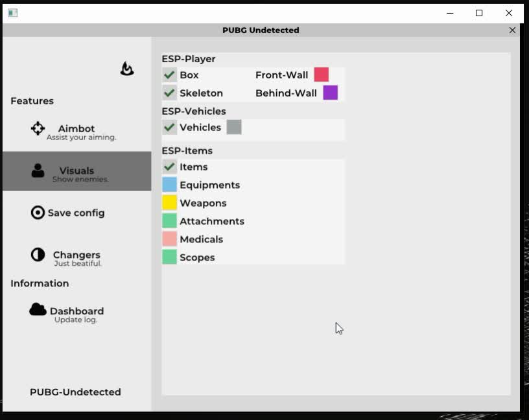Click the PUBG-Undetected footer text
The height and width of the screenshot is (420, 529).
click(75, 392)
